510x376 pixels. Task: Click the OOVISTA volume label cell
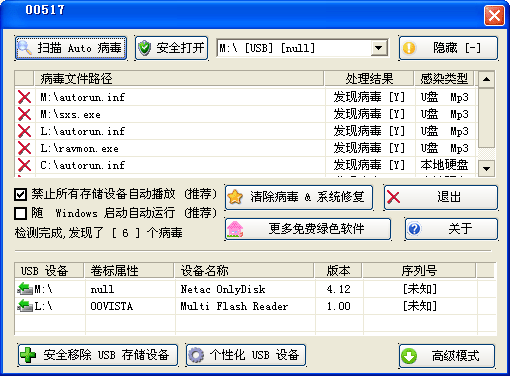(112, 306)
